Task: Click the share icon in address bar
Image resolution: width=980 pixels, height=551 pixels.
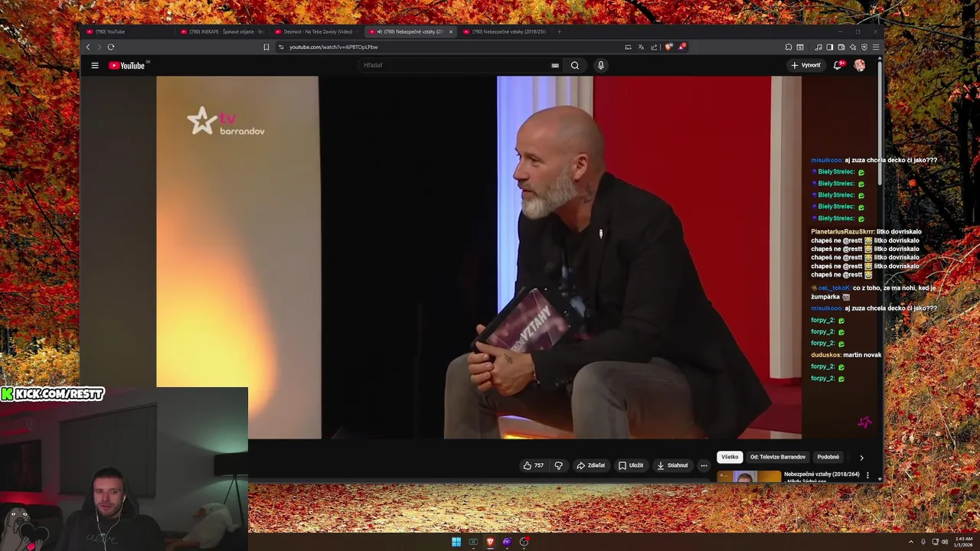Action: pyautogui.click(x=654, y=47)
